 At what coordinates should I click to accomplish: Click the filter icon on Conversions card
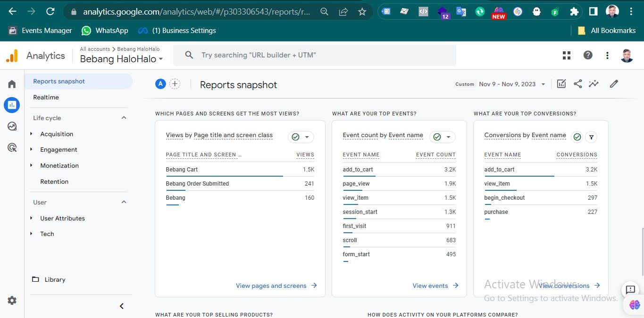coord(591,137)
